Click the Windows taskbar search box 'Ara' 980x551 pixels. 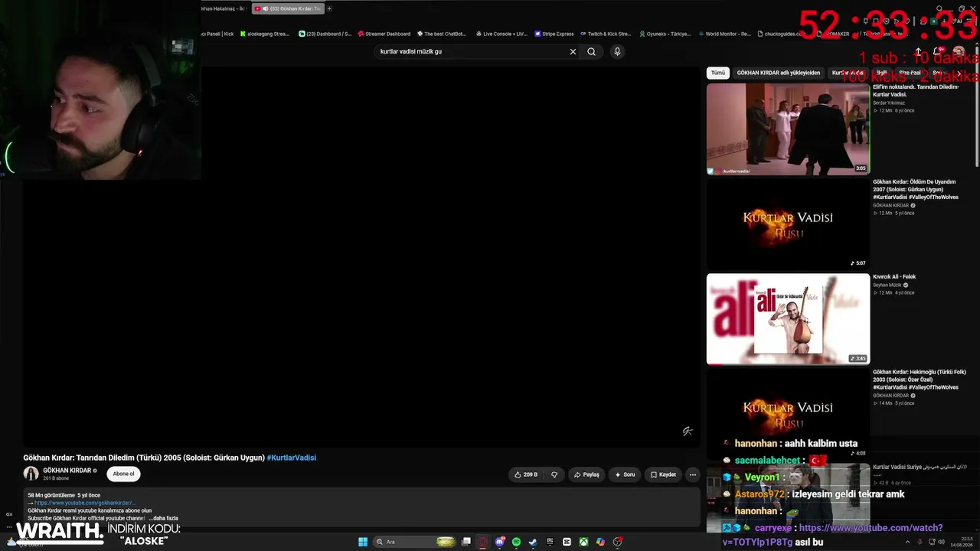click(x=416, y=542)
